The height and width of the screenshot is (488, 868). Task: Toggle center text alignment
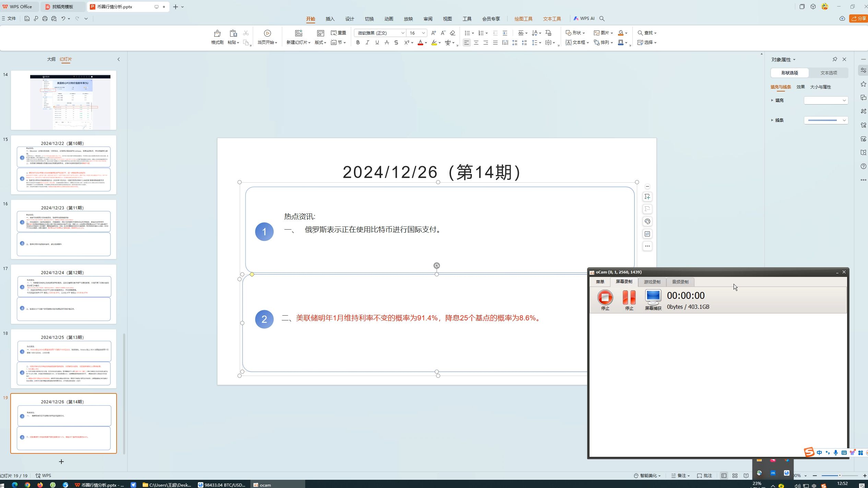[476, 42]
